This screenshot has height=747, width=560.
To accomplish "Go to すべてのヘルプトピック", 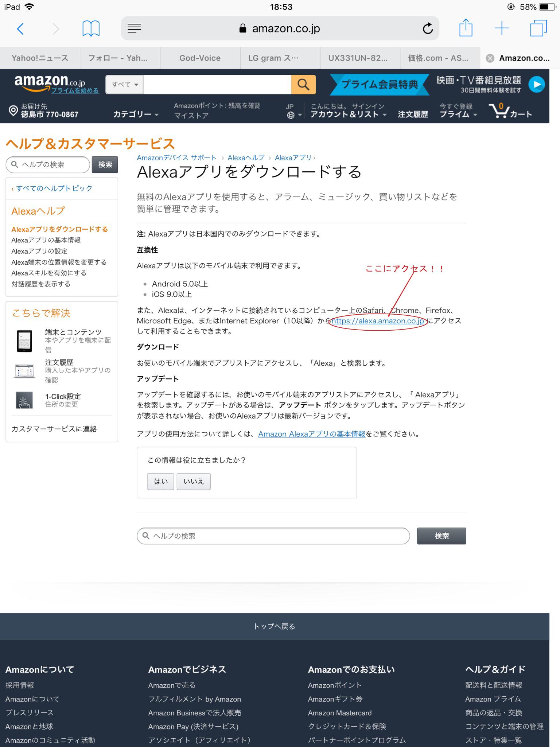I will point(54,188).
